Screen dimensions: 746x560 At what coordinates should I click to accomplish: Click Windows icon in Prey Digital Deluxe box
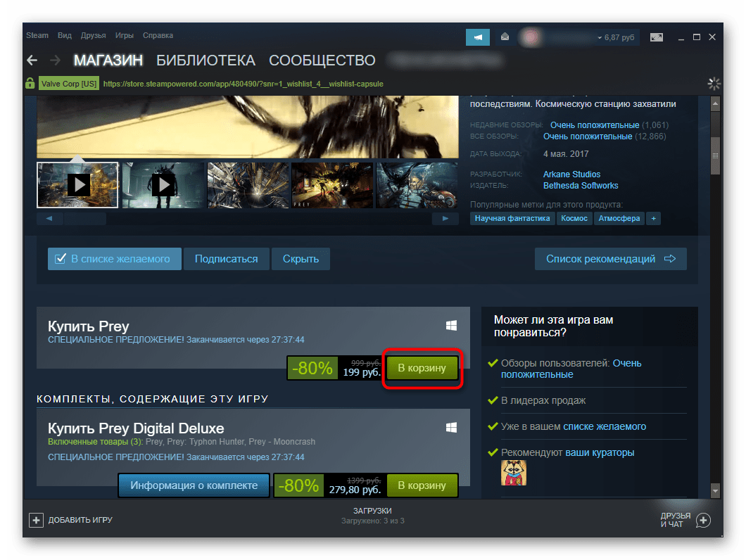click(452, 427)
